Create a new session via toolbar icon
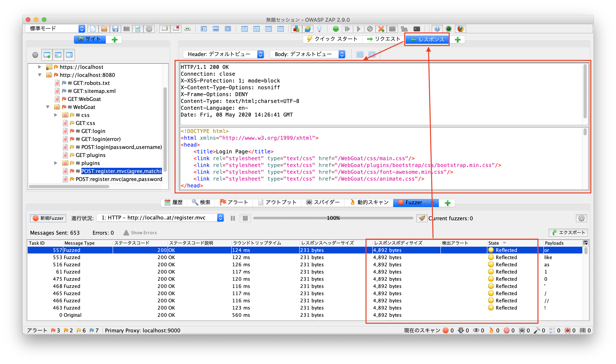616x364 pixels. pos(93,29)
